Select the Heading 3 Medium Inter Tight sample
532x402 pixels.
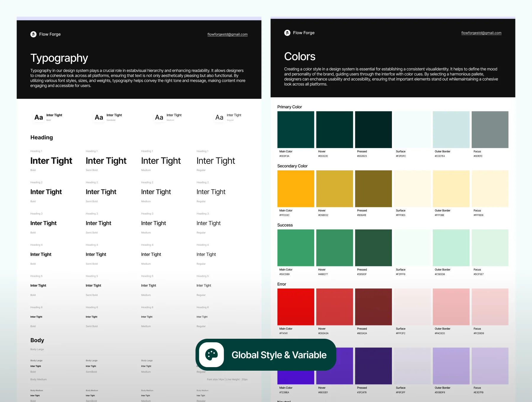coord(154,223)
